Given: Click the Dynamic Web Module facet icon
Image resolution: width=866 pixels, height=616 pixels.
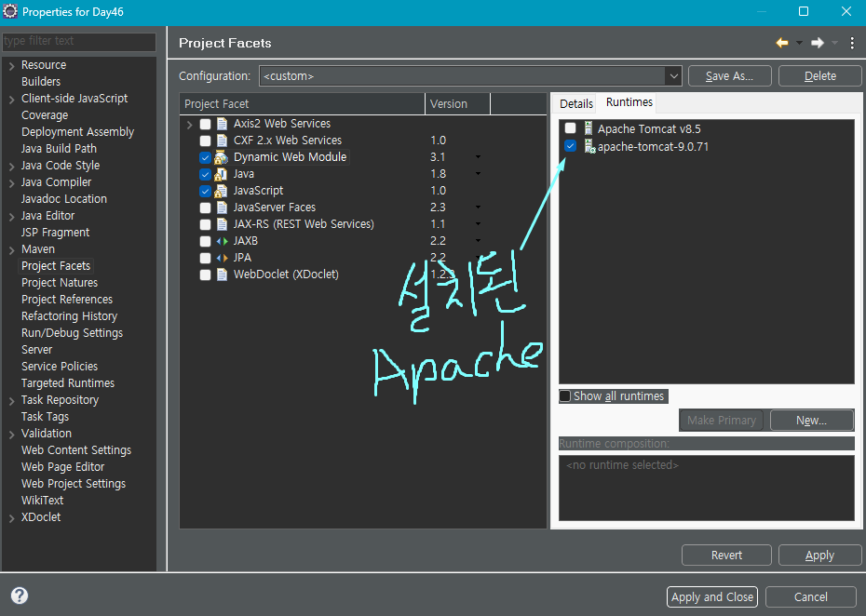Looking at the screenshot, I should [221, 157].
